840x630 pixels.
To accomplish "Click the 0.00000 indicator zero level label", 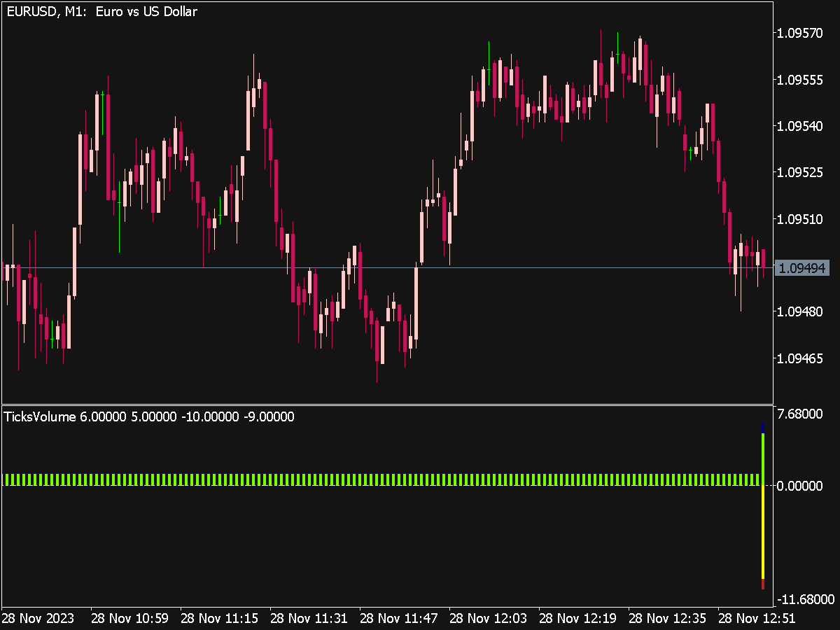I will (806, 486).
